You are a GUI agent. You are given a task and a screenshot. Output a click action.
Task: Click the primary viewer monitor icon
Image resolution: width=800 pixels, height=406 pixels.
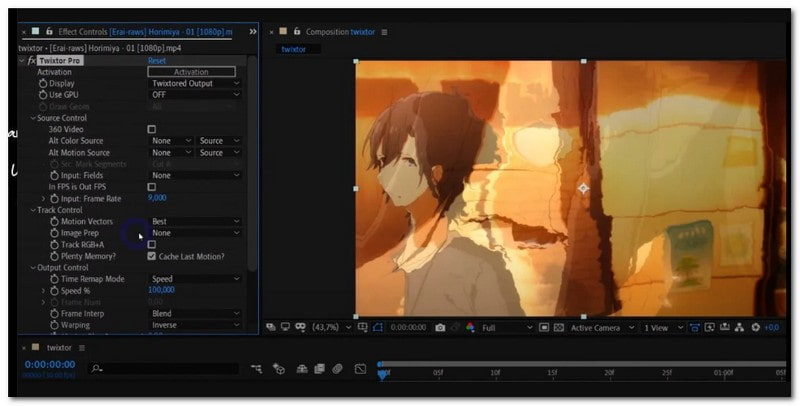pyautogui.click(x=285, y=327)
